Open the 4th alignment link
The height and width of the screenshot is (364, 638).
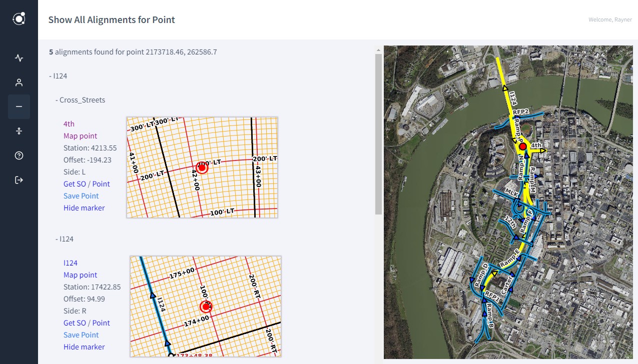69,124
